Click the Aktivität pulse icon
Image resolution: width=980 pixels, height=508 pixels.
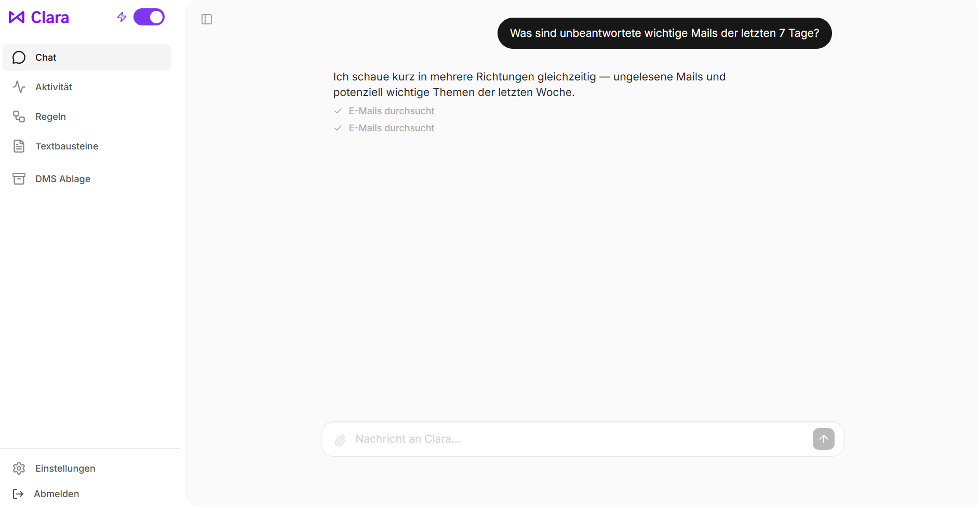point(19,87)
